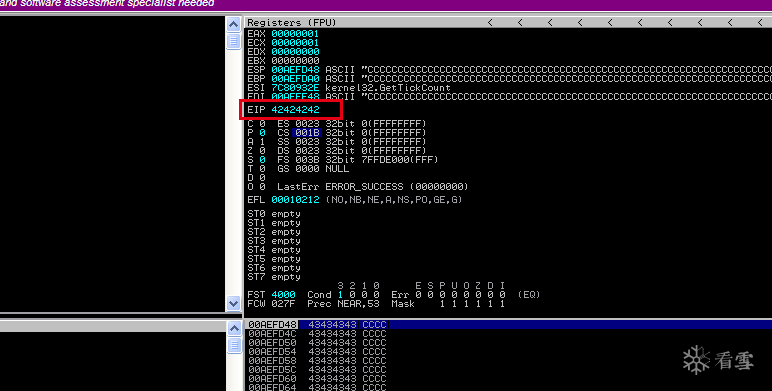Select stack row 00AEFD58
This screenshot has height=391, width=772.
tap(317, 360)
